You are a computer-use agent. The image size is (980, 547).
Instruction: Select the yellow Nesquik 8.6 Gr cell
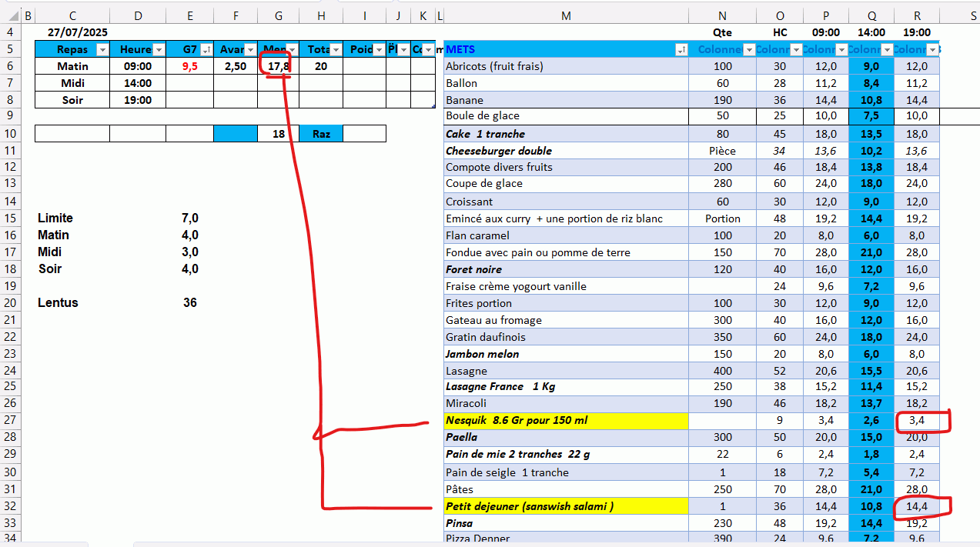click(566, 421)
